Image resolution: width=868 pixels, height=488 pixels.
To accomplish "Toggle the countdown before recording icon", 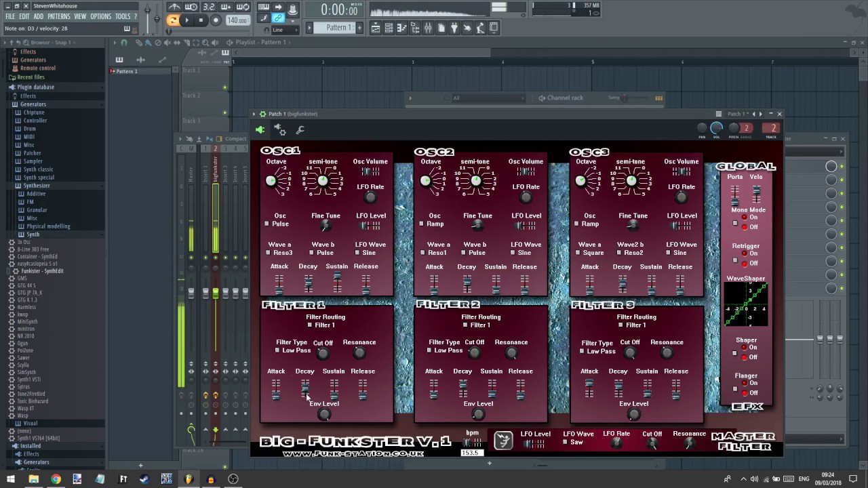I will (209, 7).
